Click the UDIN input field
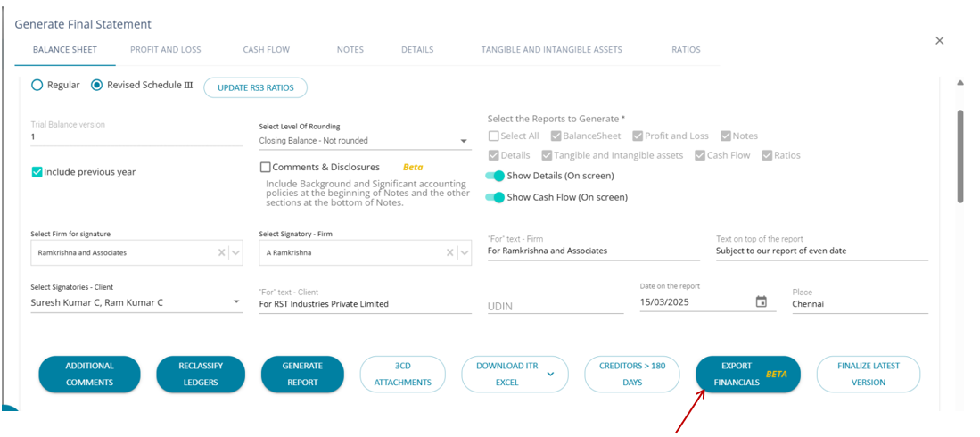Image resolution: width=980 pixels, height=437 pixels. (x=555, y=306)
